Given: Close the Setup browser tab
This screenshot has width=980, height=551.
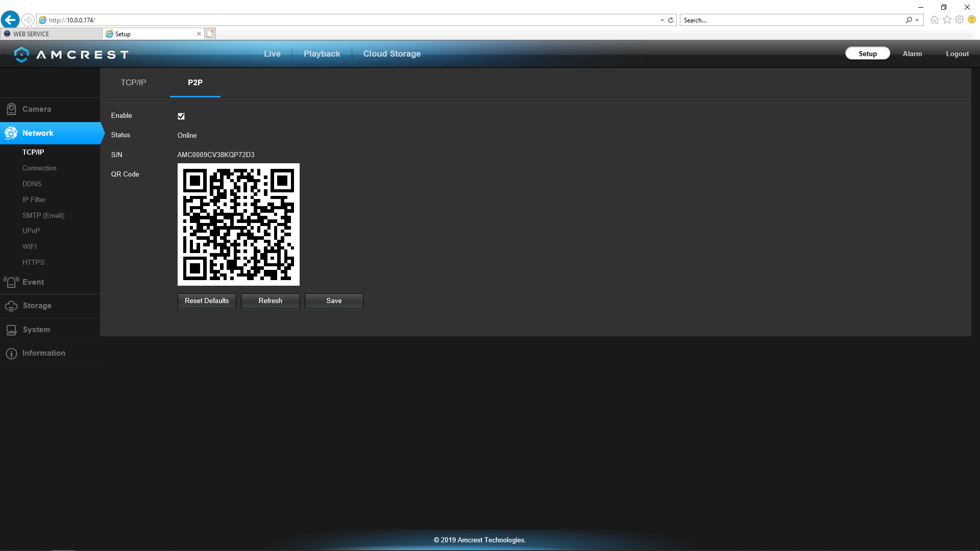Looking at the screenshot, I should [x=199, y=34].
